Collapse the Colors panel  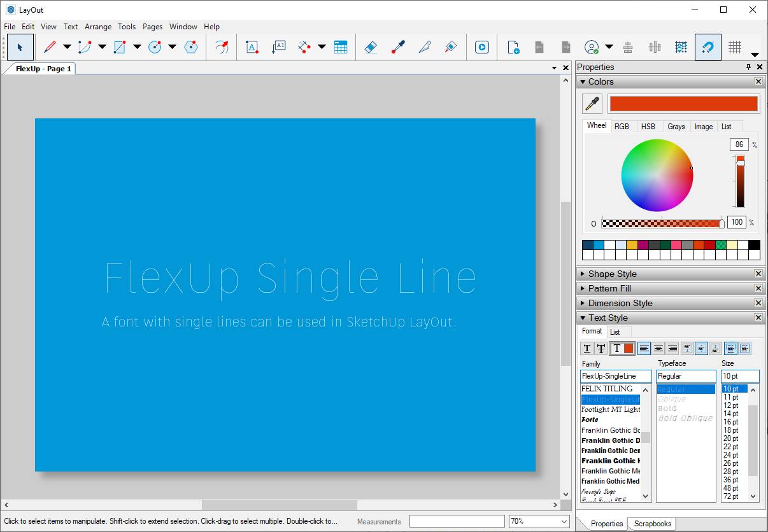coord(583,82)
